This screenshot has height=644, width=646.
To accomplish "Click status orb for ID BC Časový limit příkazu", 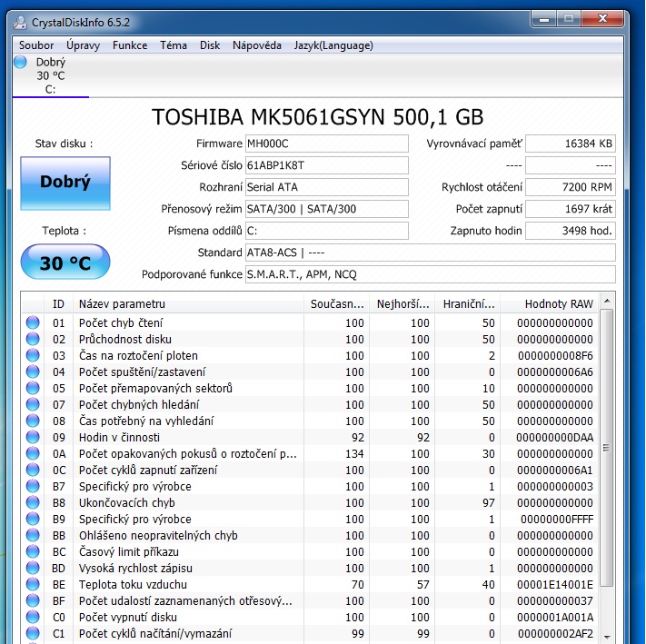I will click(33, 551).
